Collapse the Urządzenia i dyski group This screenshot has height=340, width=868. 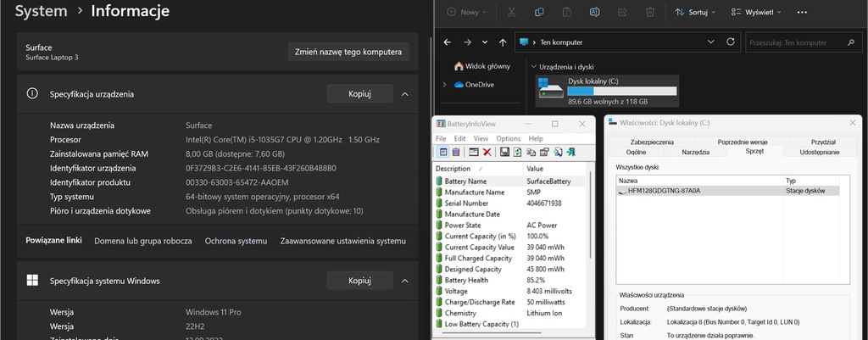tap(534, 67)
